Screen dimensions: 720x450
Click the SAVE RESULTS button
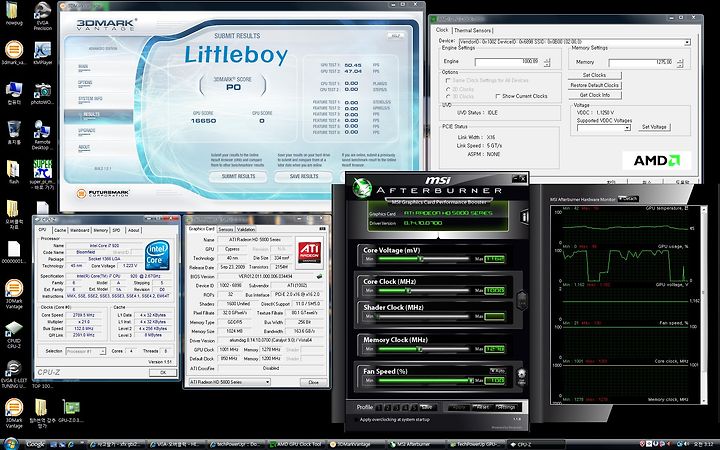(304, 176)
